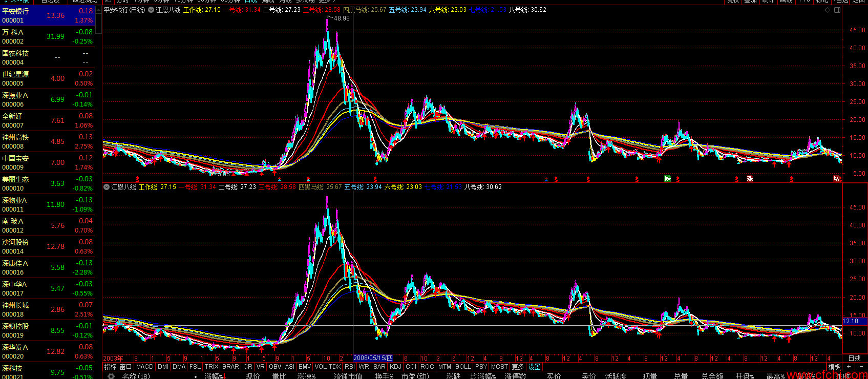Viewport: 868px width, 379px height.
Task: Switch to the EMV indicator
Action: pos(305,367)
